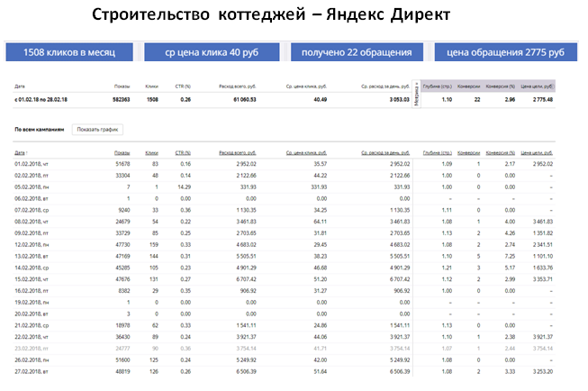Sort by underlined Цена цели, руб. header
This screenshot has width=588, height=391.
pos(537,153)
